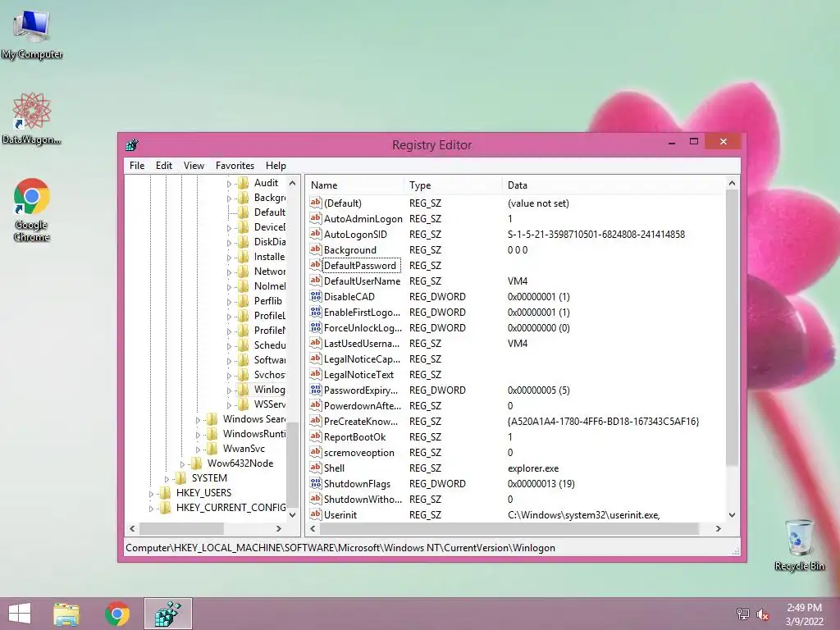840x630 pixels.
Task: Expand the Winlogon key arrow
Action: 230,390
